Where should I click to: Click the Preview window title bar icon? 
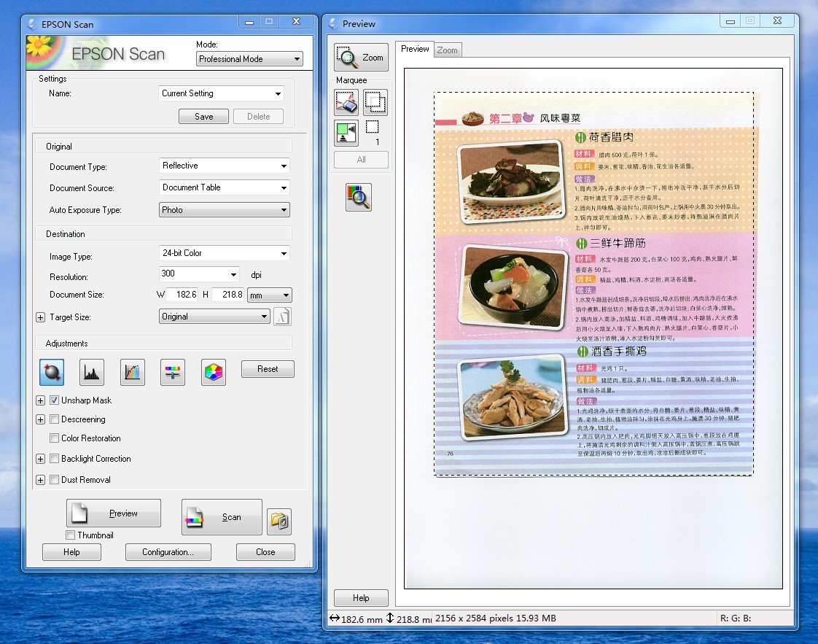click(x=333, y=23)
